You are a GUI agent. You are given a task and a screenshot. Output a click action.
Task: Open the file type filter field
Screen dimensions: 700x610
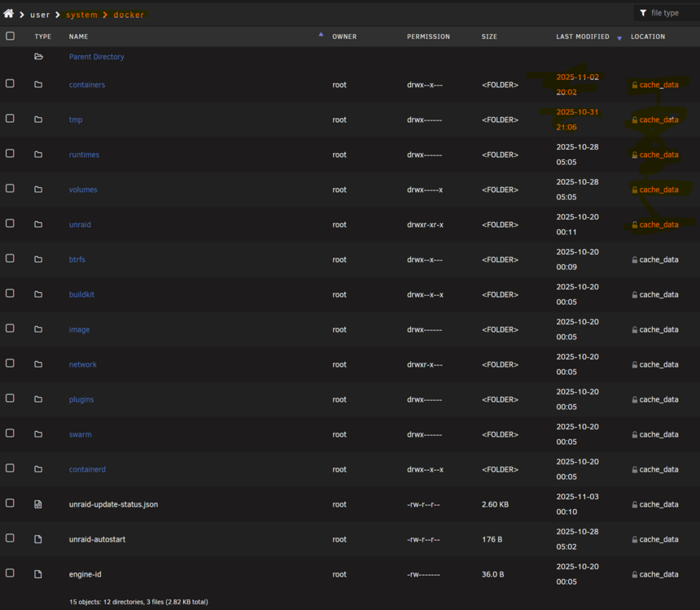(667, 13)
